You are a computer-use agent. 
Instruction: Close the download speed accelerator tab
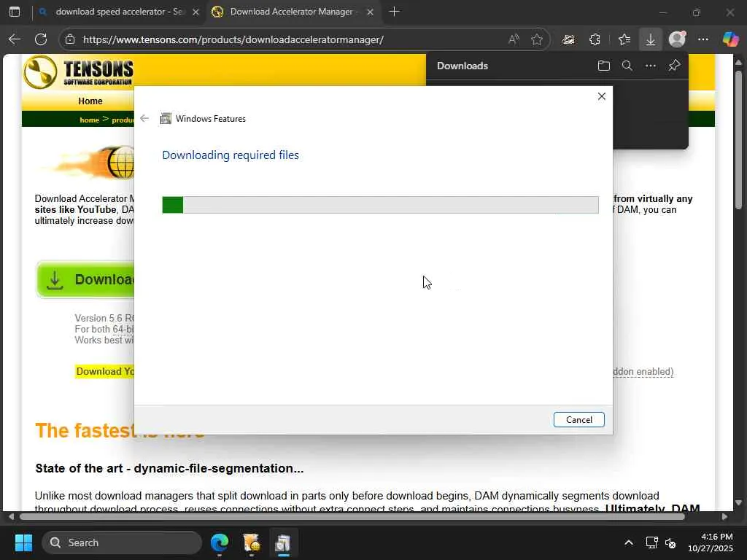click(196, 12)
